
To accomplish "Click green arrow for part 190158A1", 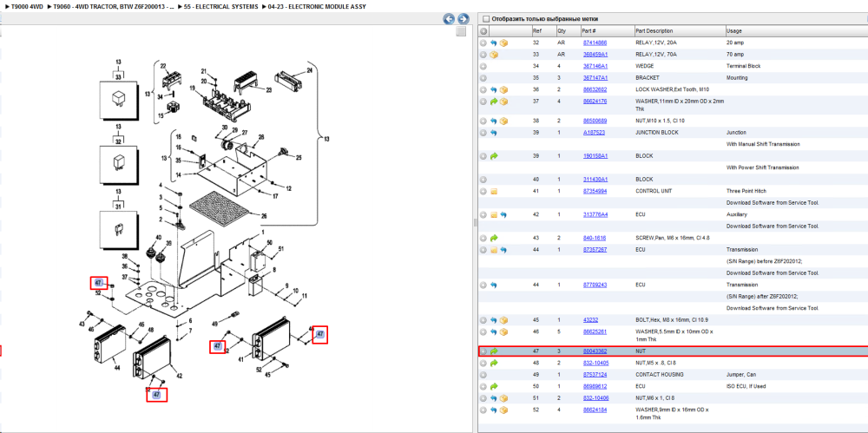I will point(494,156).
